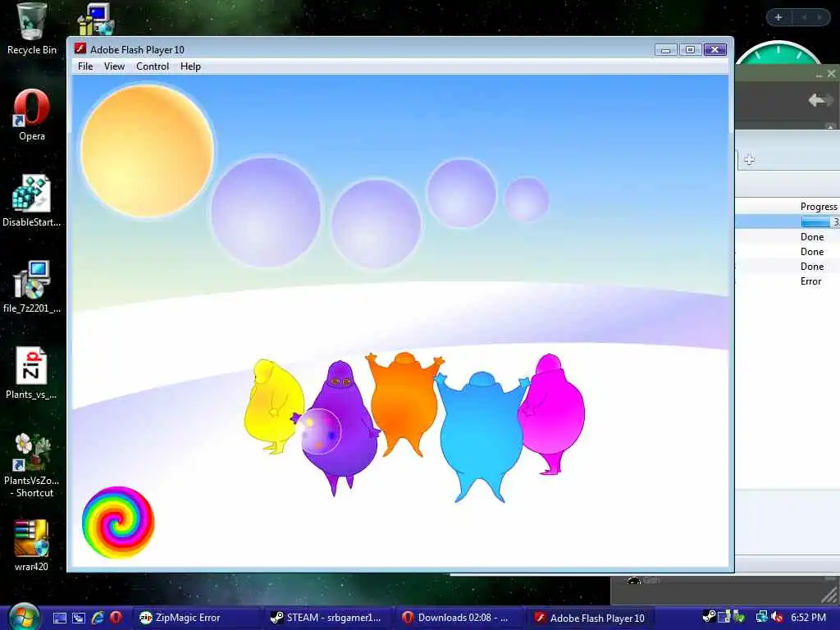Click the rainbow spiral in the Flash scene
The height and width of the screenshot is (630, 840).
(x=118, y=523)
